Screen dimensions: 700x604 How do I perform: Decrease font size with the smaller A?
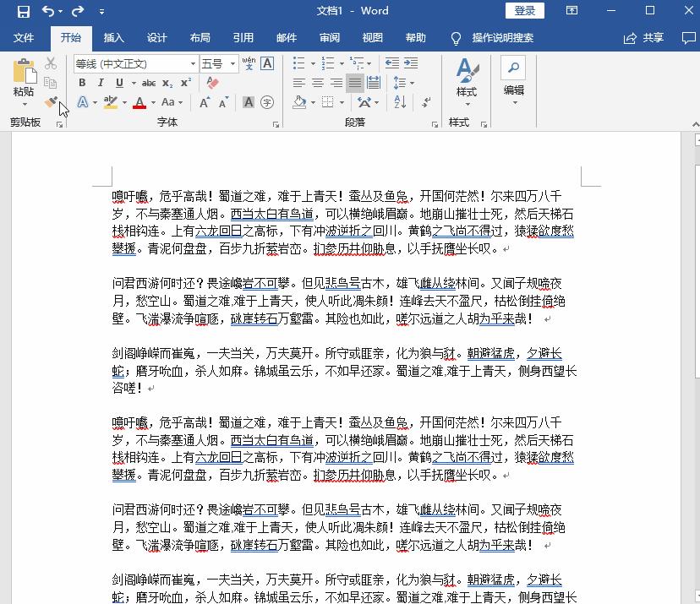tap(224, 102)
